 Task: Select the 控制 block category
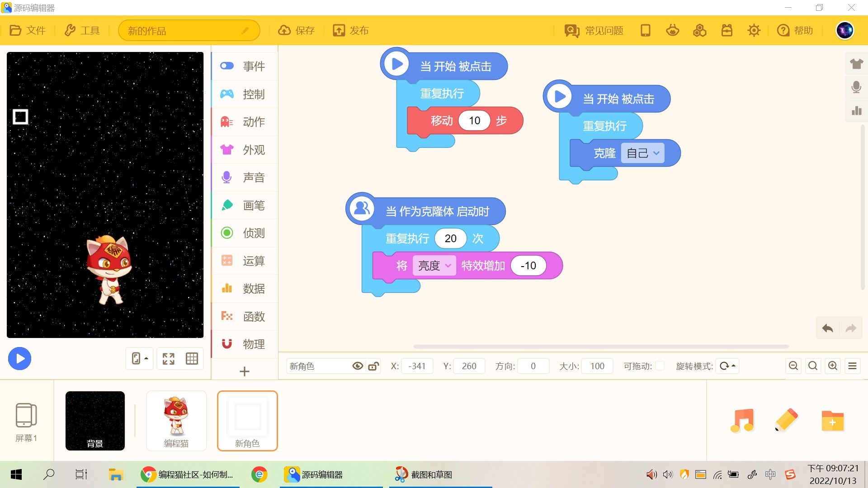[245, 94]
